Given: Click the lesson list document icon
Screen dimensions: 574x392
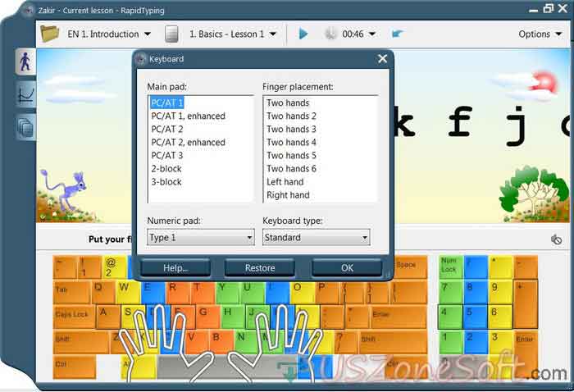Looking at the screenshot, I should (x=171, y=34).
